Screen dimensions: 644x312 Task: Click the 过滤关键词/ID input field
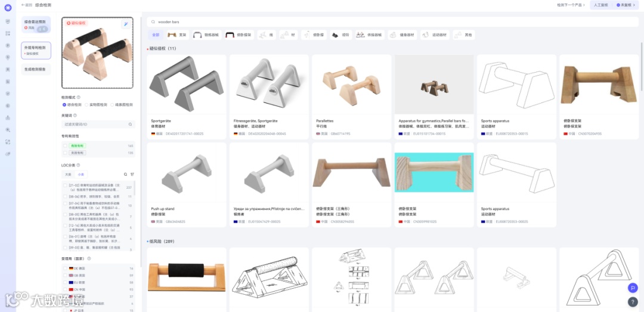pos(98,124)
